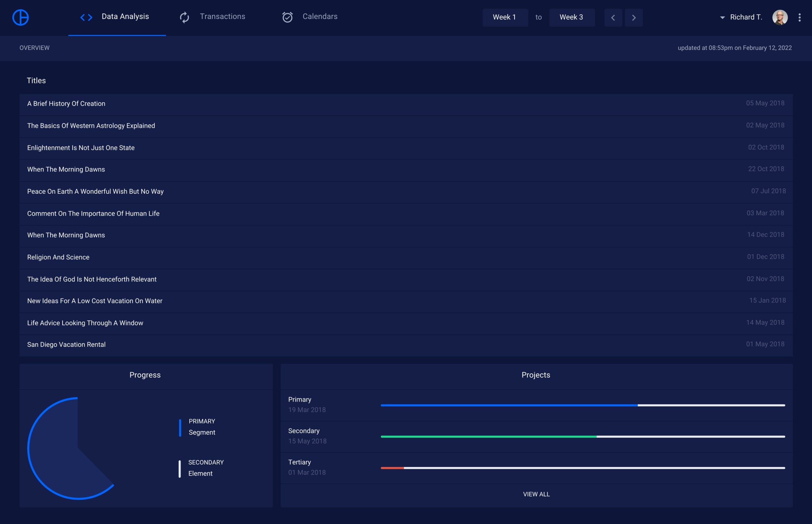Image resolution: width=812 pixels, height=524 pixels.
Task: Open 'A Brief History Of Creation' row
Action: [x=406, y=105]
